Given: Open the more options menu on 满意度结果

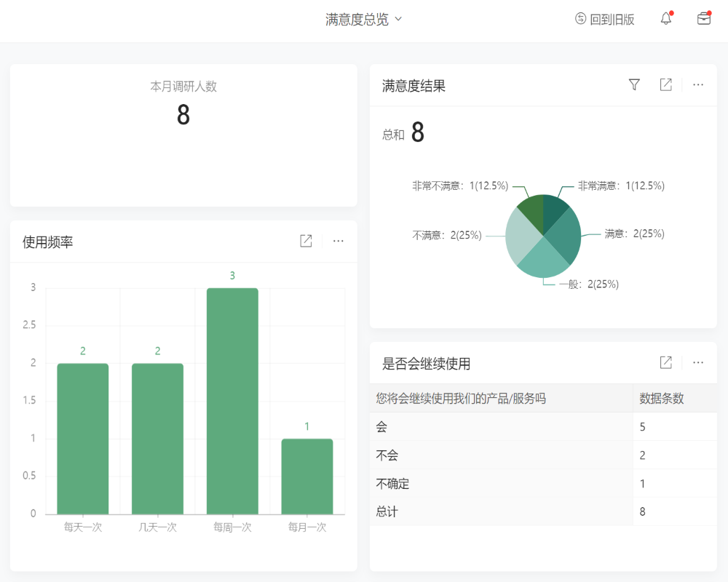Looking at the screenshot, I should click(697, 84).
